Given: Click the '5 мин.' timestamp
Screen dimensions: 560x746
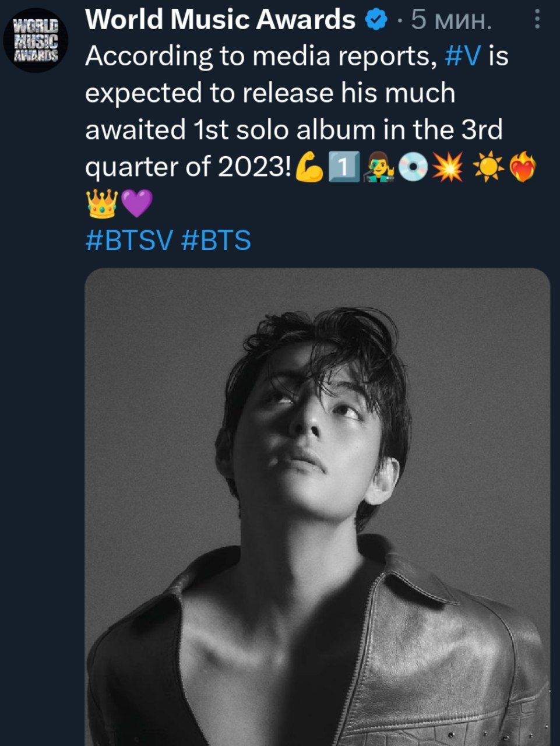Looking at the screenshot, I should coord(451,21).
